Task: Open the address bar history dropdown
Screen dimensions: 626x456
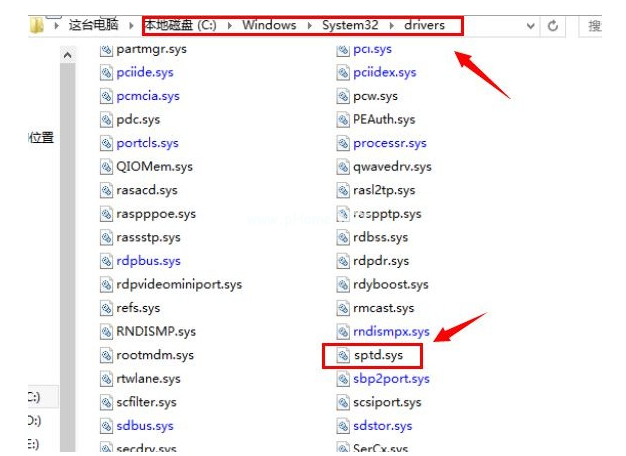Action: coord(528,25)
